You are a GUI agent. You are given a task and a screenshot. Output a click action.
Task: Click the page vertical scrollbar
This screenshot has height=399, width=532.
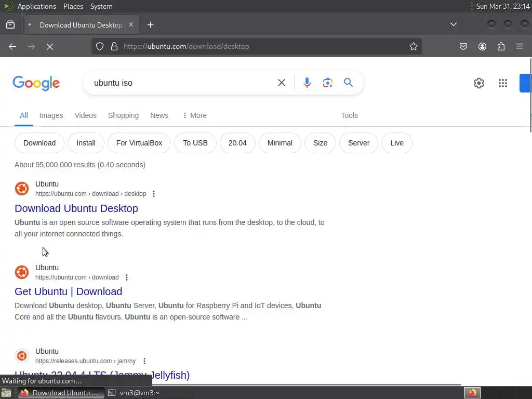point(530,95)
